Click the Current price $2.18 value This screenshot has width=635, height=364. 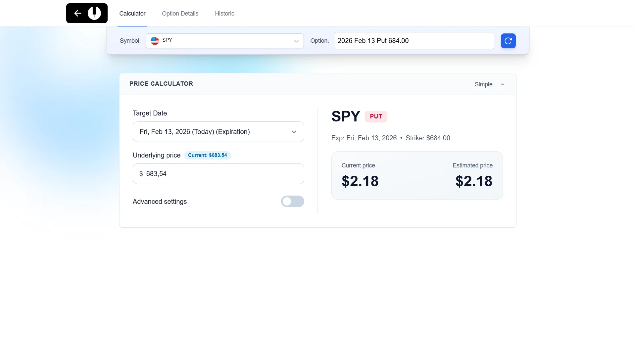[360, 181]
